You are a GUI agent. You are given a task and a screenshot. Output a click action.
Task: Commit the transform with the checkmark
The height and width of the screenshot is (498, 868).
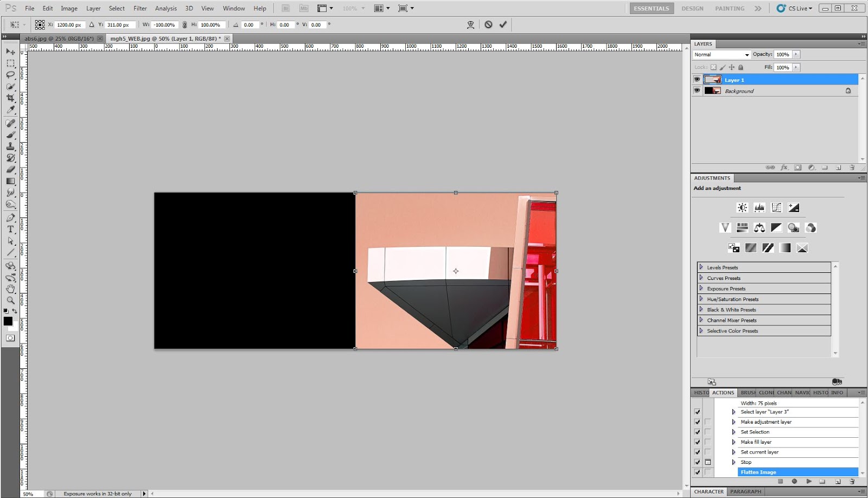tap(503, 24)
